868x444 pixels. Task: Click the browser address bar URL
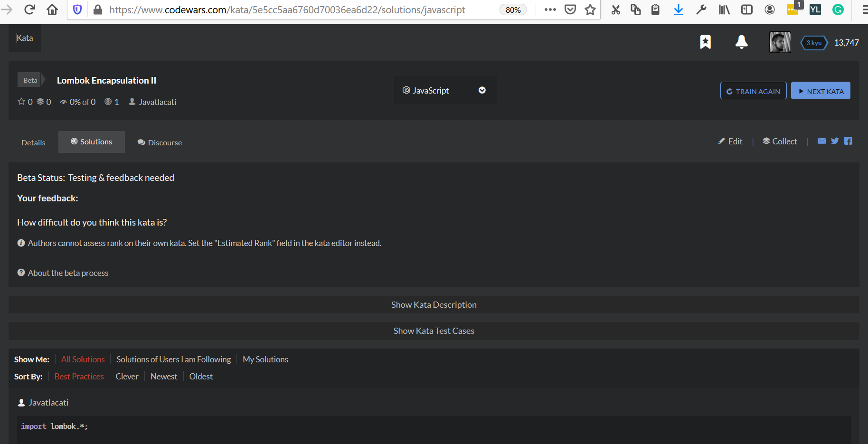click(287, 9)
